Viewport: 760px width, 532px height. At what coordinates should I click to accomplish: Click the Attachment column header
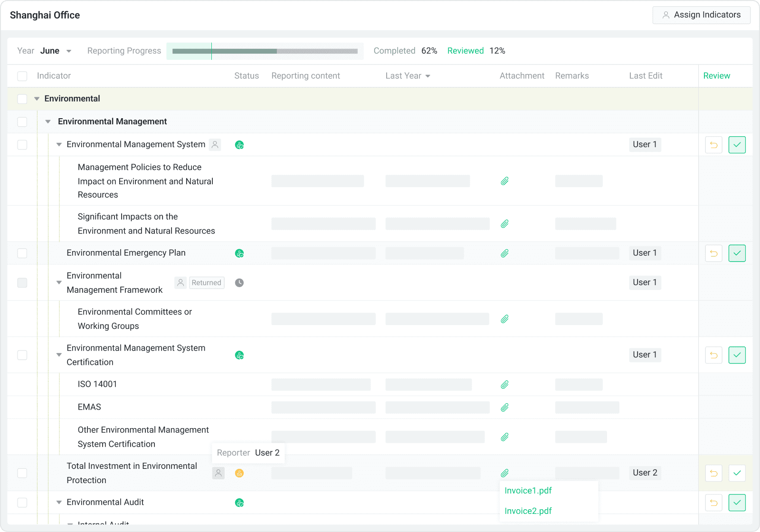[522, 76]
